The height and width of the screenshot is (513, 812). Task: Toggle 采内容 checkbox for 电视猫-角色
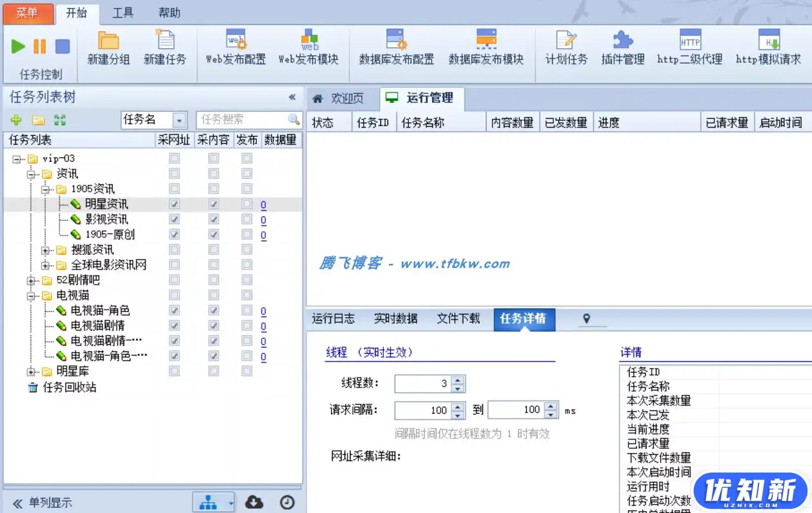point(213,310)
